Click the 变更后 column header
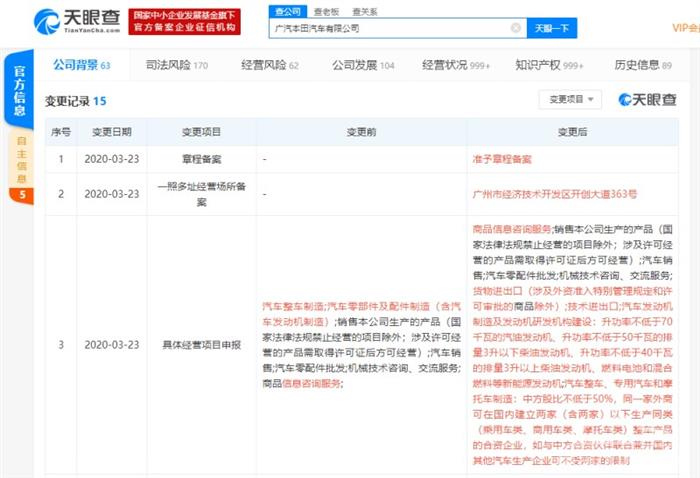This screenshot has height=478, width=700. coord(573,132)
